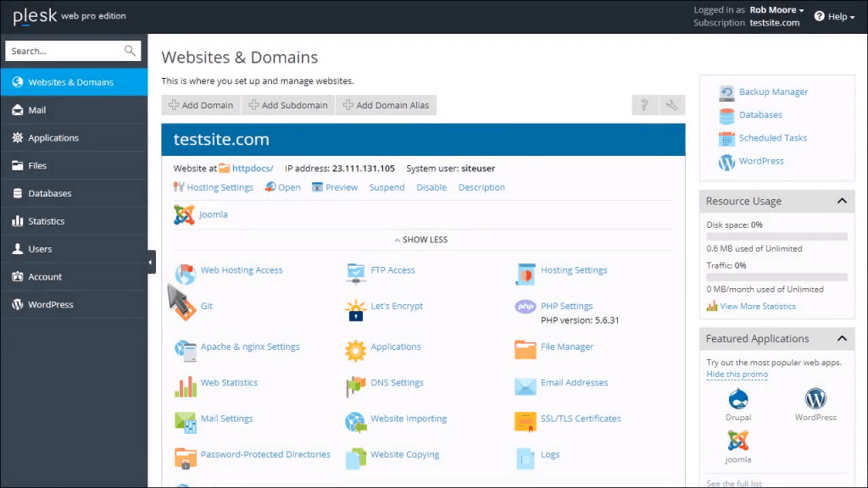Open the Help dropdown menu
This screenshot has height=488, width=868.
pos(835,16)
